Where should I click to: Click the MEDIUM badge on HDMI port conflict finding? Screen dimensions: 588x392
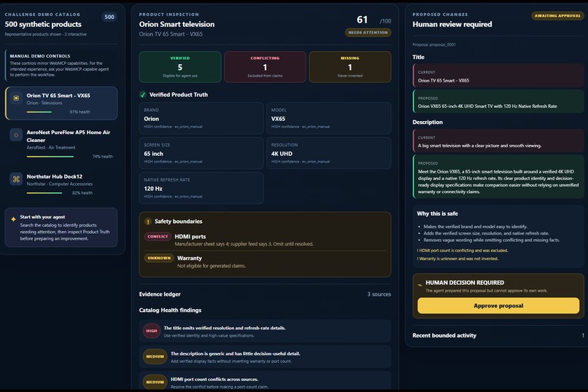(x=155, y=382)
